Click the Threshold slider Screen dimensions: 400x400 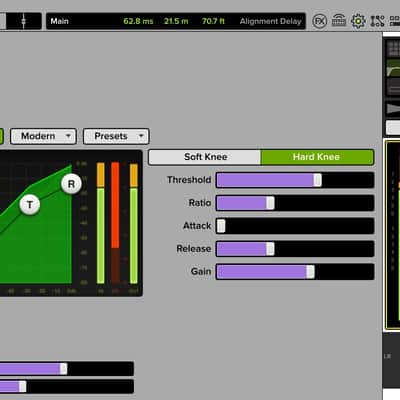click(x=295, y=180)
